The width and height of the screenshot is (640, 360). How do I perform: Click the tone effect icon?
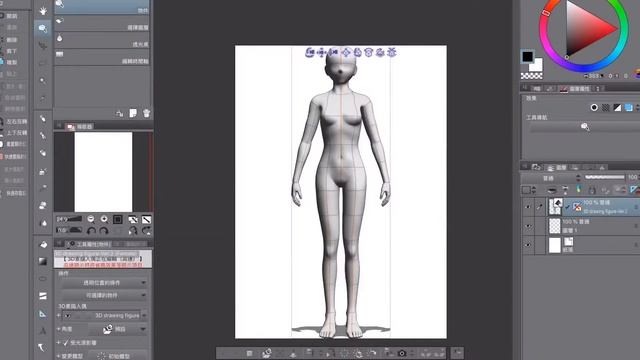coord(606,107)
